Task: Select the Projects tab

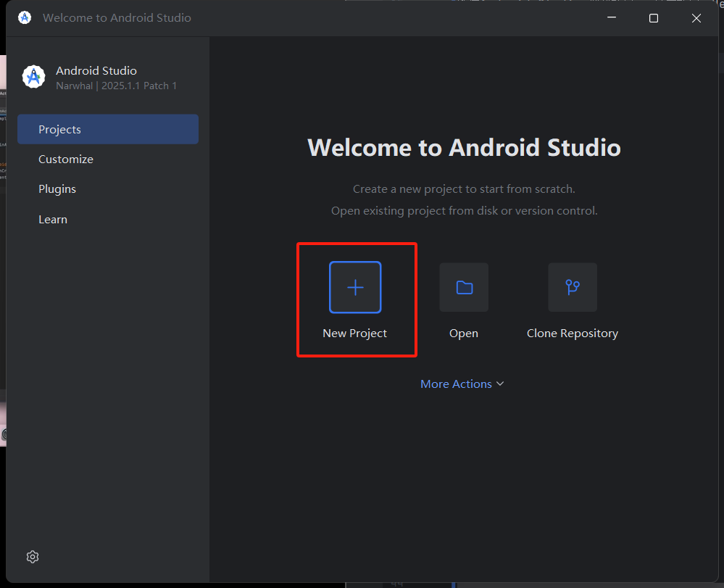Action: tap(108, 129)
